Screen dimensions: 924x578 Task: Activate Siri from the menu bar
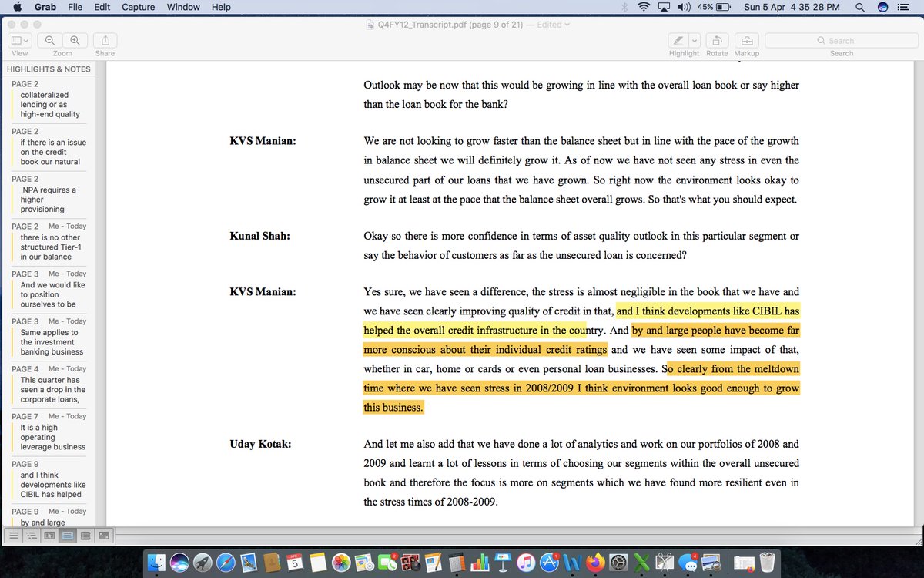pyautogui.click(x=882, y=7)
